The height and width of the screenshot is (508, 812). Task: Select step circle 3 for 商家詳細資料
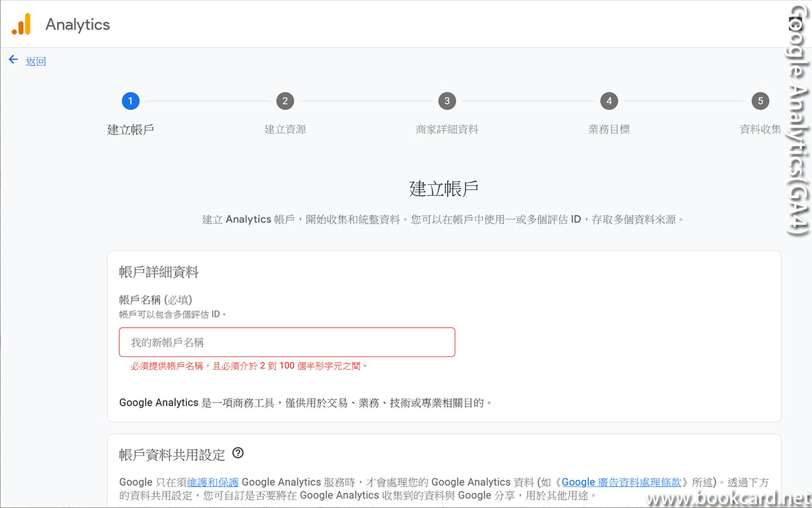click(447, 100)
